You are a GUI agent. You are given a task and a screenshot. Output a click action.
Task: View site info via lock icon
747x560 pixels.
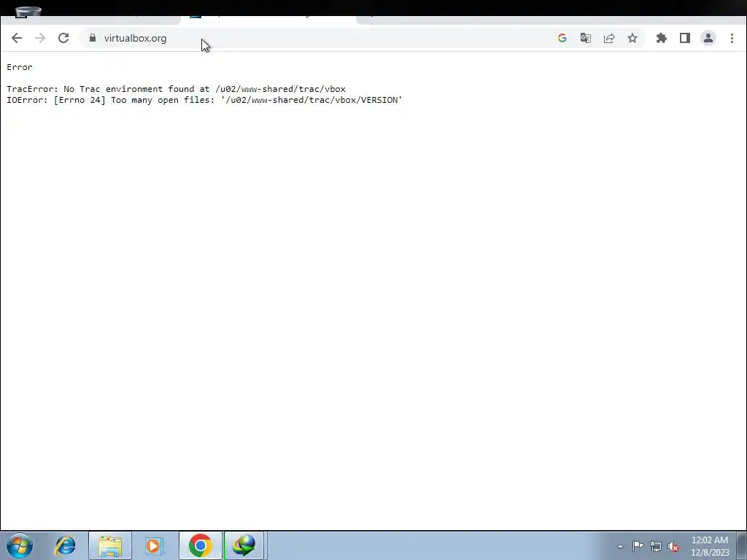93,38
